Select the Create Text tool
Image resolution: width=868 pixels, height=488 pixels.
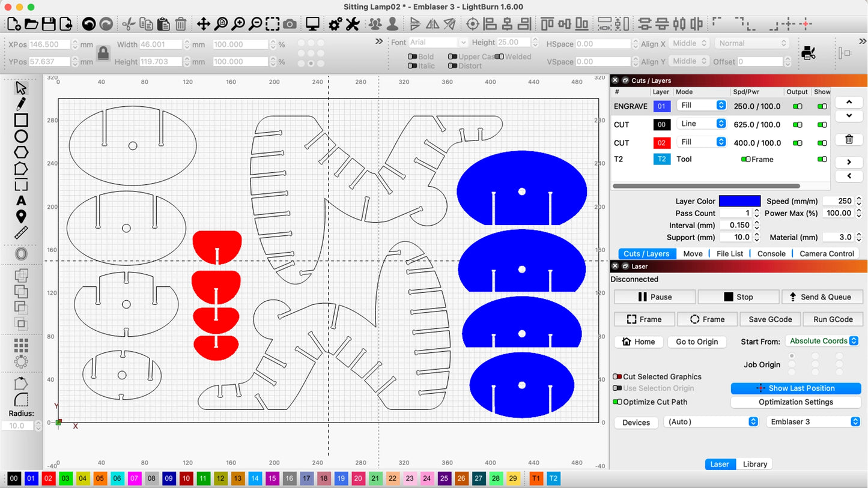click(x=21, y=200)
